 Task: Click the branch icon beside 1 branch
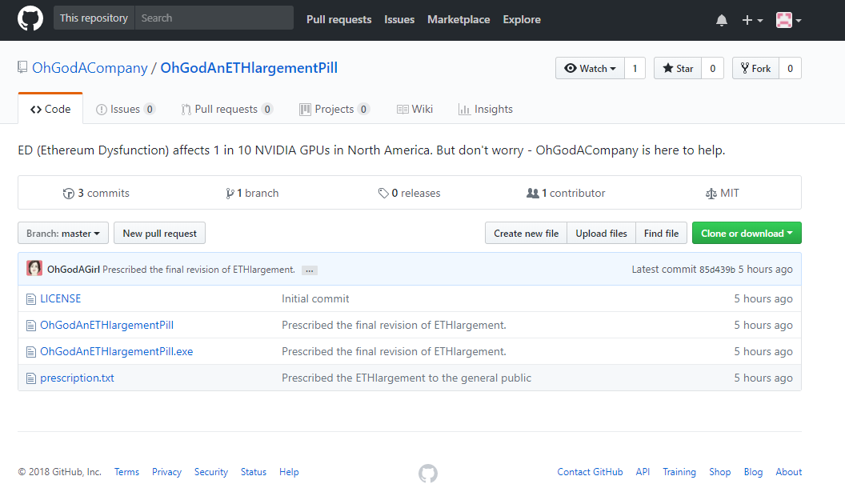tap(230, 194)
